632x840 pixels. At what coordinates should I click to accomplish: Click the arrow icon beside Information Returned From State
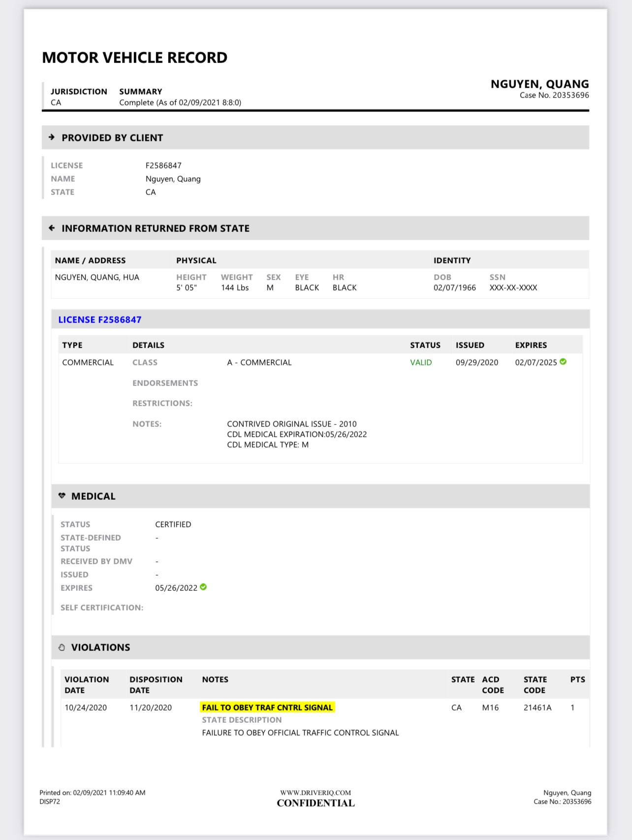(x=52, y=228)
